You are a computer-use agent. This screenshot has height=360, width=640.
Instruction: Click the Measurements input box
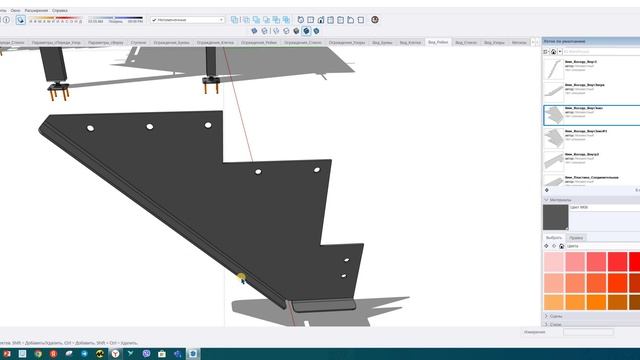(x=588, y=332)
